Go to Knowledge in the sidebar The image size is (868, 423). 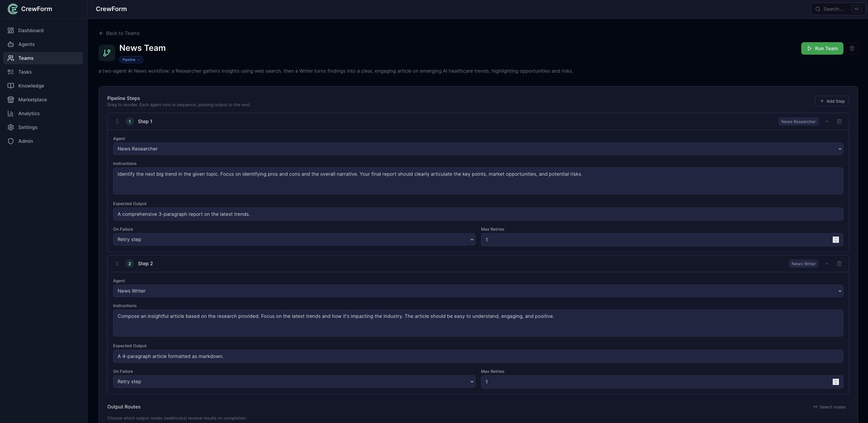[31, 86]
